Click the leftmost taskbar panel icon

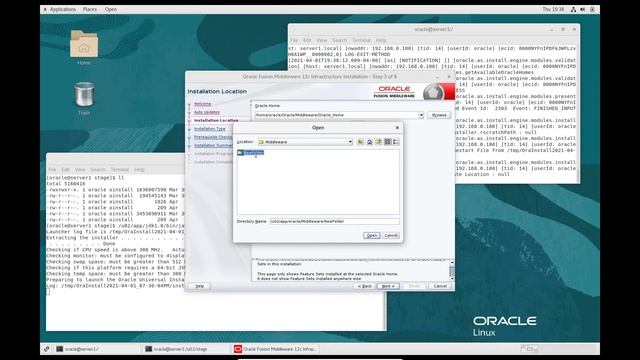tap(47, 349)
